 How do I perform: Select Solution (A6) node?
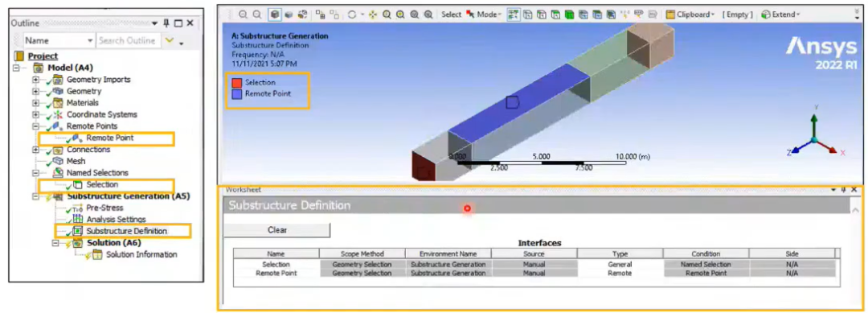coord(113,243)
